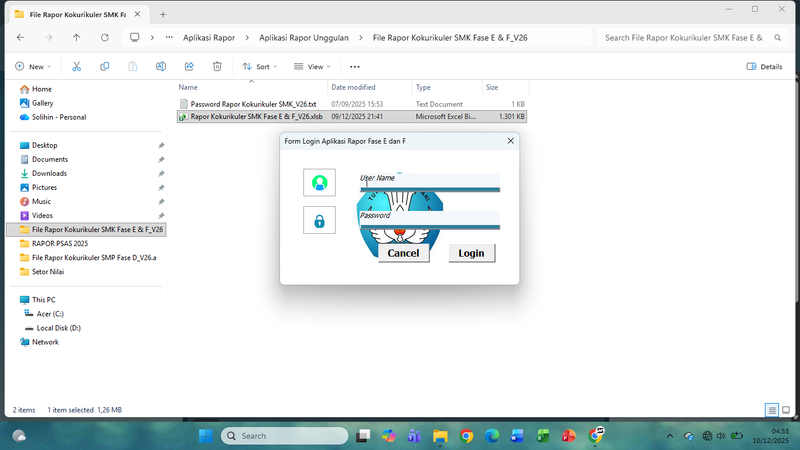Expand the Sort dropdown
This screenshot has width=800, height=450.
(261, 66)
